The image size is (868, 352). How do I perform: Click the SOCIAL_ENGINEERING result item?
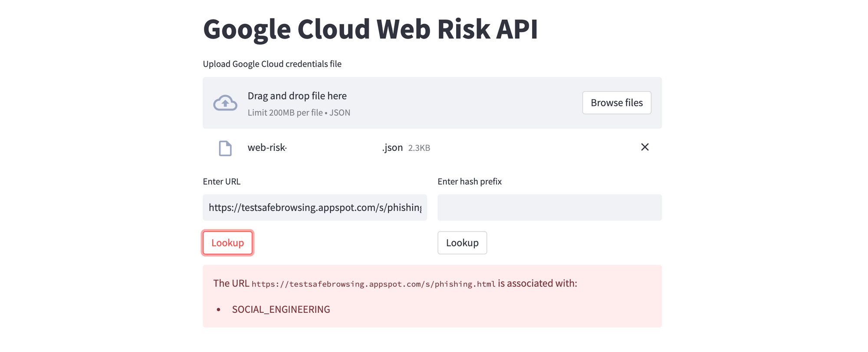[x=281, y=309]
